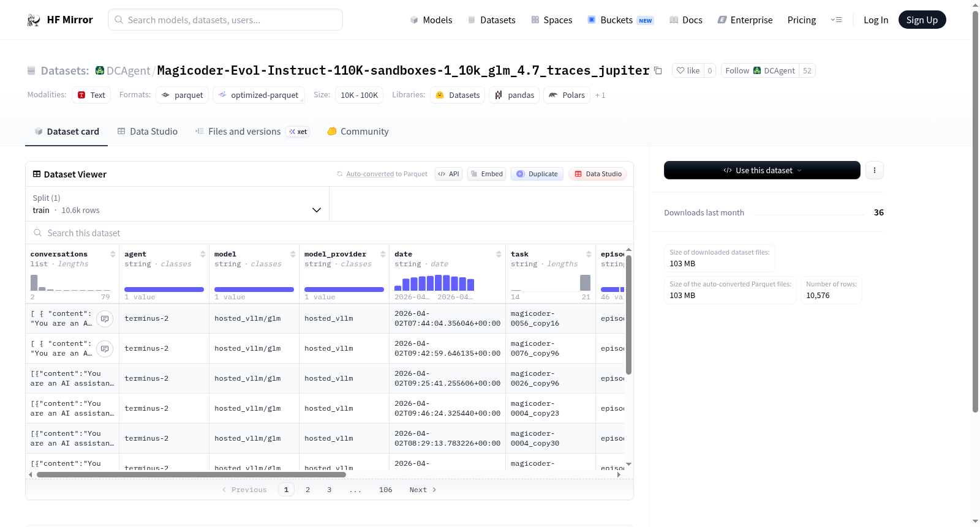Sort by the model_provider column arrows
Viewport: 980px width, 527px height.
click(383, 254)
